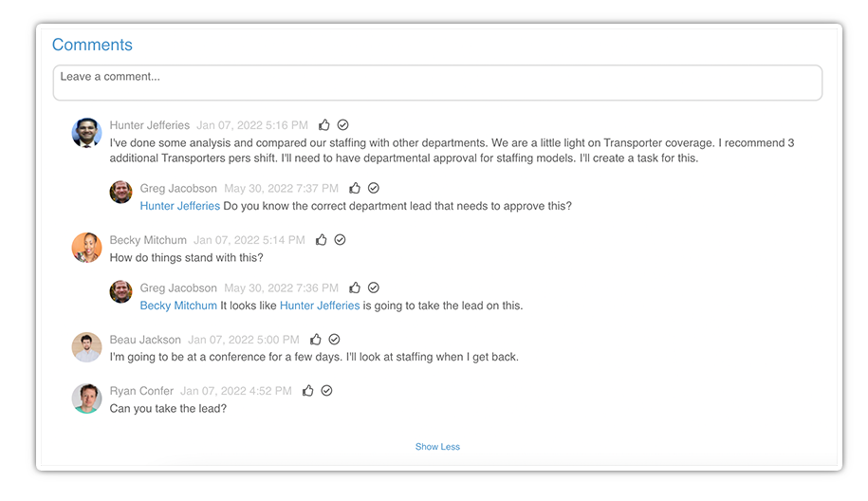
Task: Like Greg Jacobson's 7:36 PM reply
Action: (x=355, y=288)
